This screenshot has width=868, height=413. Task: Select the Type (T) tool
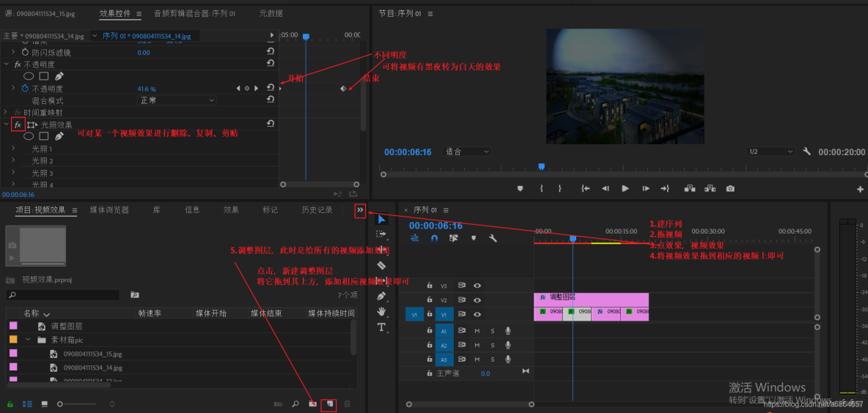coord(381,327)
